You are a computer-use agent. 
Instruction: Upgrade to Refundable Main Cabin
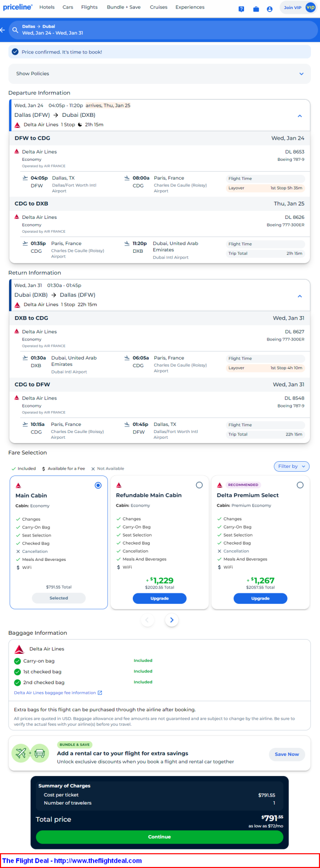coord(160,599)
